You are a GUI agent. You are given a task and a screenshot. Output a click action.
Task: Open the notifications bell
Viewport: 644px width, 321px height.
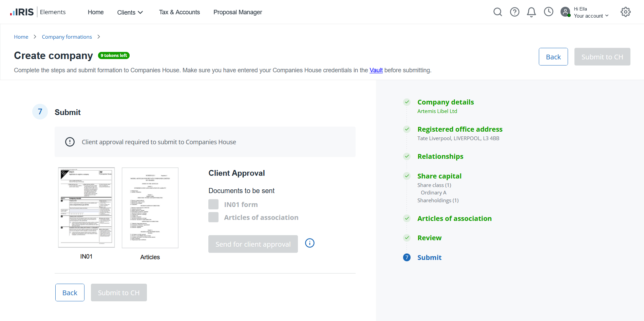click(x=531, y=12)
